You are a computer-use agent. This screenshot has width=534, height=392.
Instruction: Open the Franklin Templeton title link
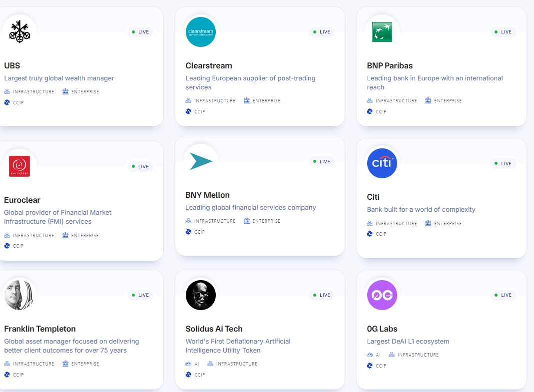[x=40, y=329]
